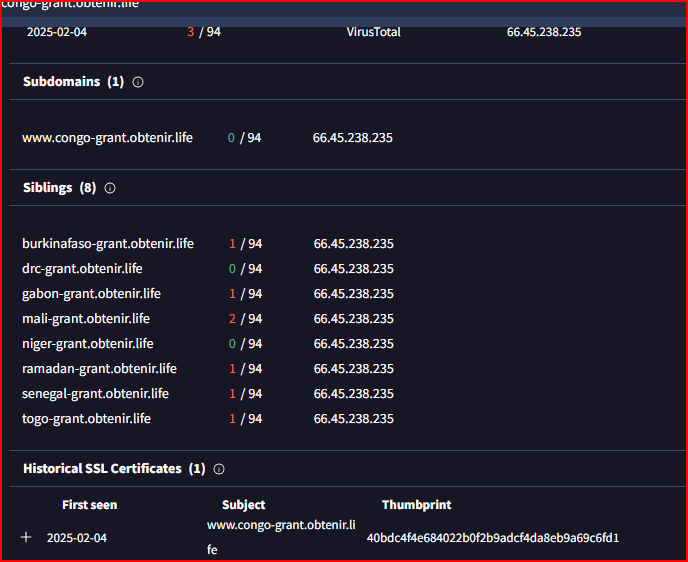Open ramadan-grant.obtenir.life sibling domain
This screenshot has width=688, height=562.
[99, 369]
